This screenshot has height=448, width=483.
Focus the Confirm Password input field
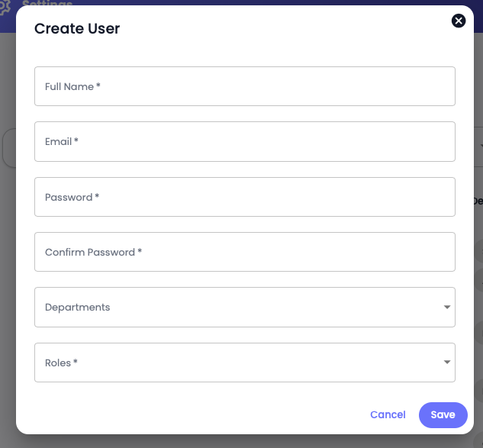click(x=245, y=252)
